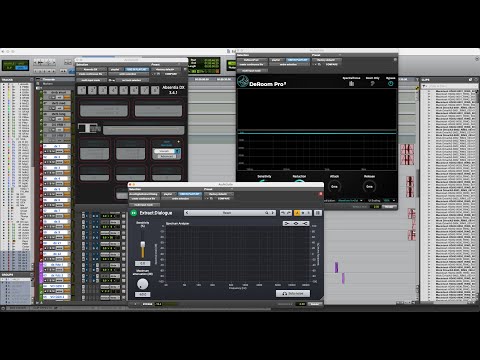The width and height of the screenshot is (480, 360).
Task: Open entire selection dropdown, Extract:Dialogue window
Action: coord(180,198)
